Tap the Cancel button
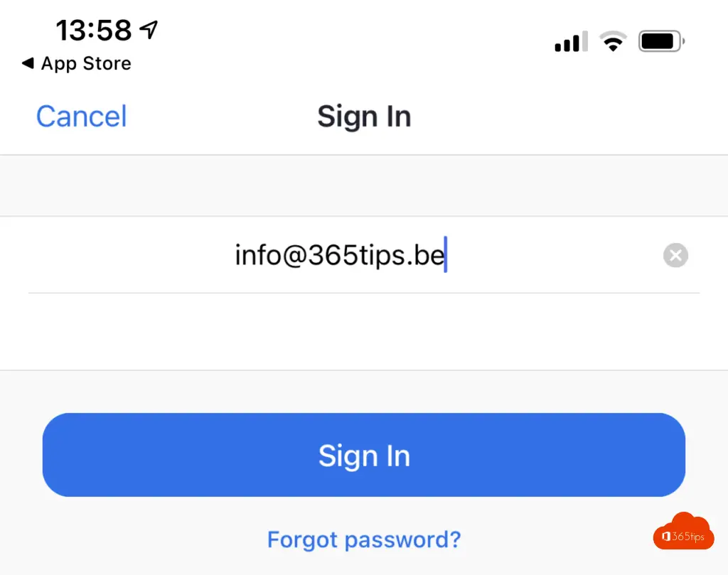This screenshot has height=575, width=728. pyautogui.click(x=81, y=117)
